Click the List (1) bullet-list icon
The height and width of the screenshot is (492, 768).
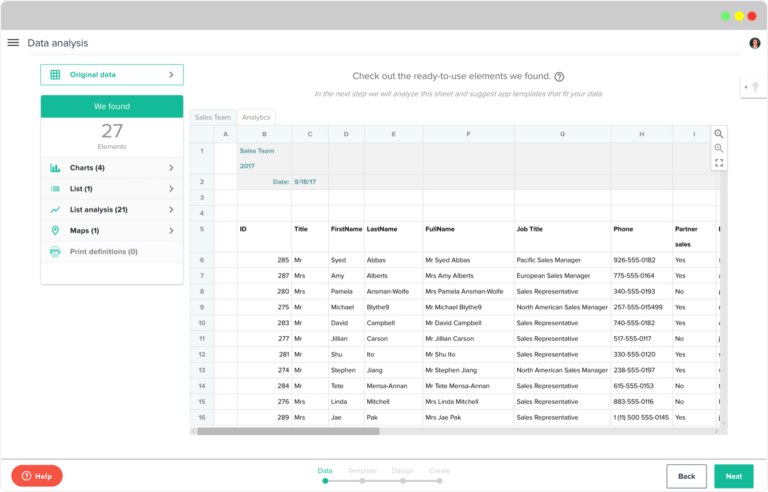(55, 189)
